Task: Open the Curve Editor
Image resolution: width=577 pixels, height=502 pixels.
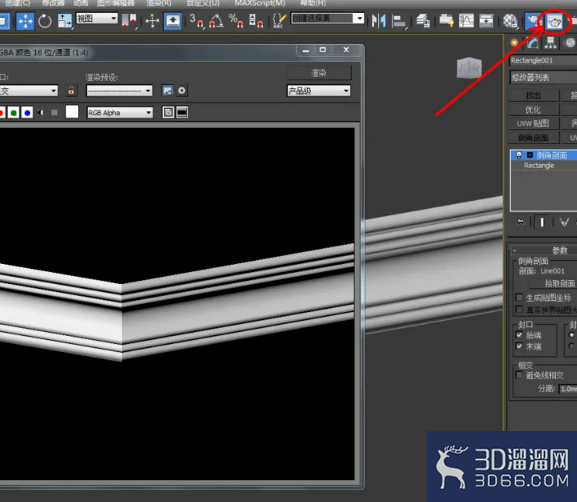Action: [x=466, y=21]
